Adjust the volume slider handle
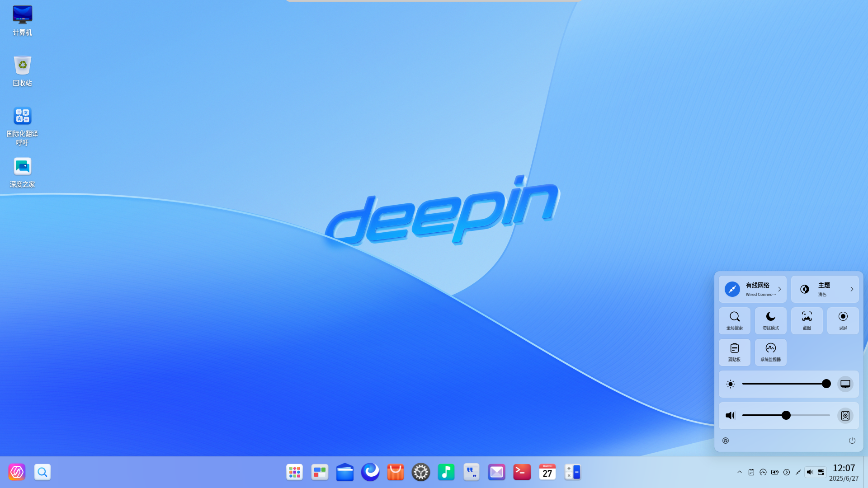 (786, 415)
